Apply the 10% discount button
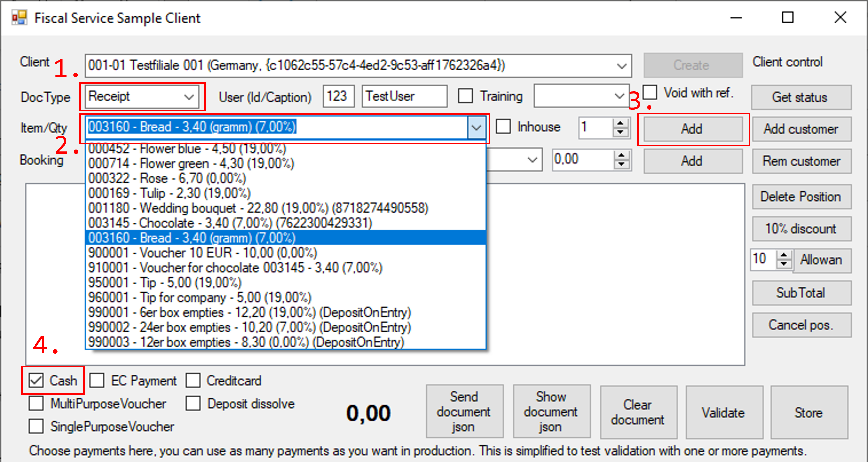 pyautogui.click(x=801, y=229)
